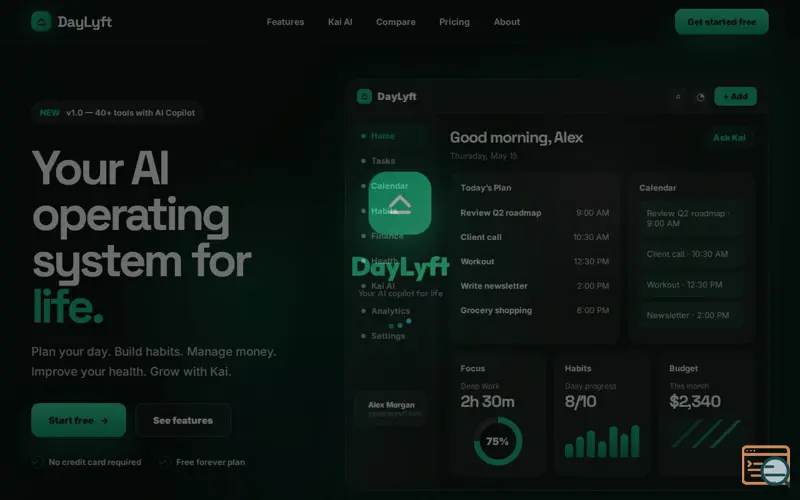Click the Grocery shopping task row
800x500 pixels.
[535, 311]
